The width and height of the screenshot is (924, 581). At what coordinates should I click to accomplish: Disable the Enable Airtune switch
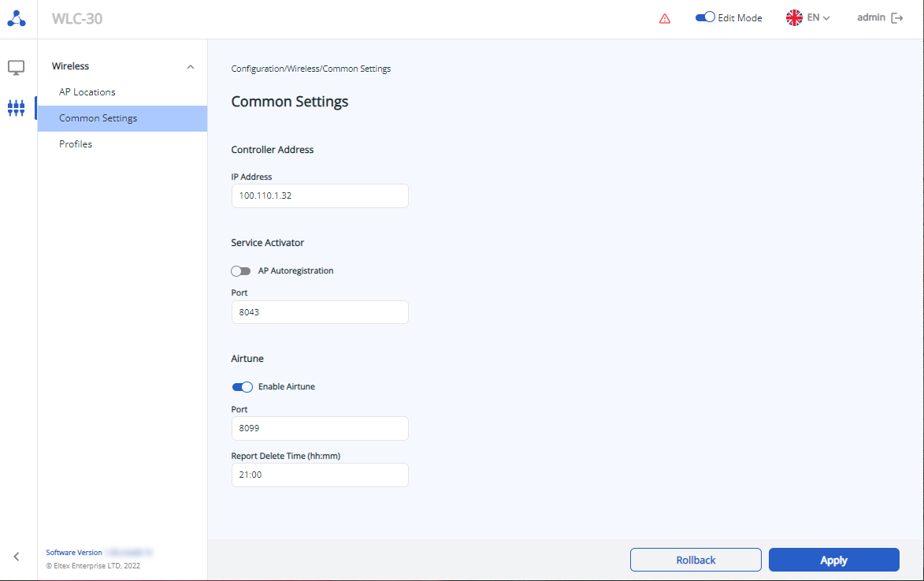(x=242, y=387)
